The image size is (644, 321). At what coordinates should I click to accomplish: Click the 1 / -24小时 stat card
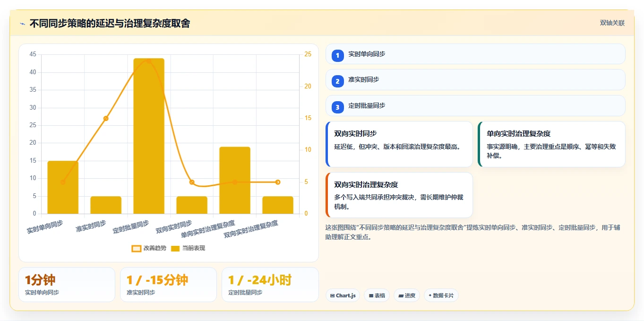270,285
